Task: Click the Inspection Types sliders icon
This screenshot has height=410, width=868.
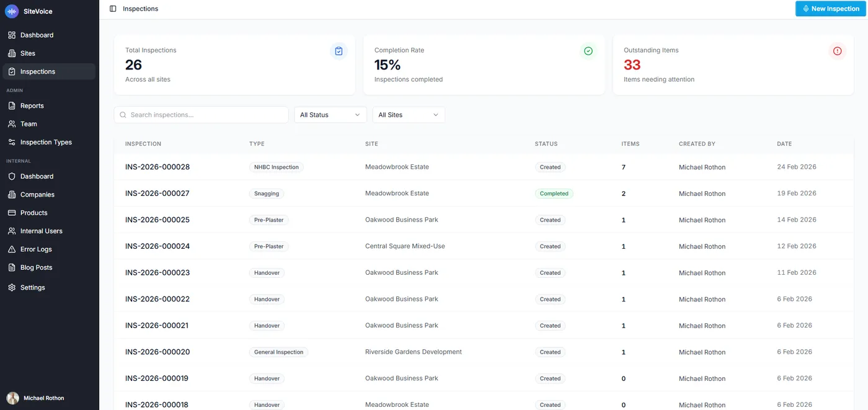Action: click(x=12, y=142)
